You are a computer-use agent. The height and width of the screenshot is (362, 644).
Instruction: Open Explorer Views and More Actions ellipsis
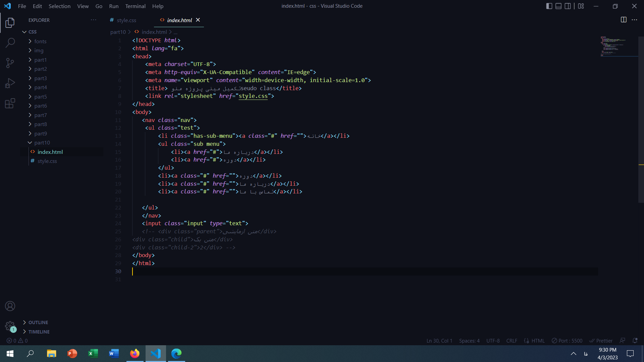tap(94, 20)
